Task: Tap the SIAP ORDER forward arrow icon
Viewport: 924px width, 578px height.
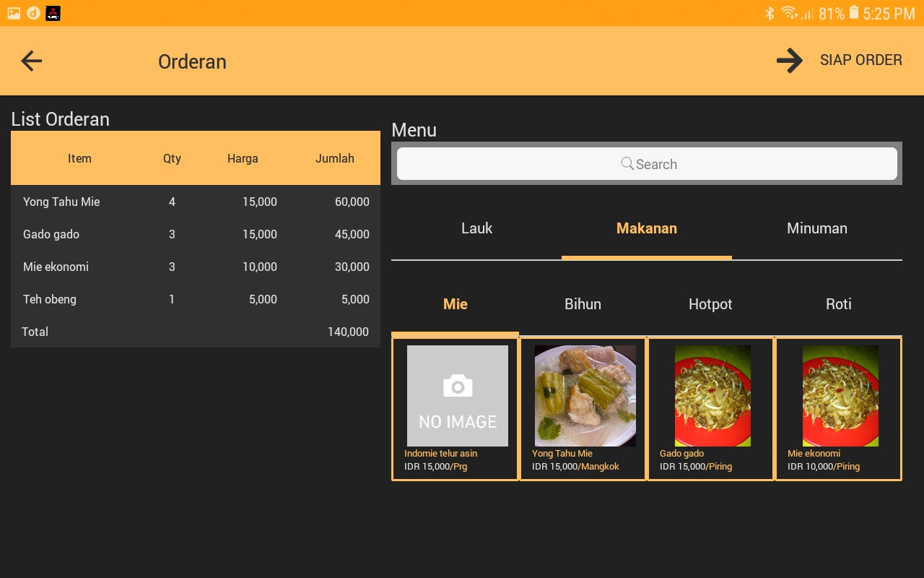Action: (x=790, y=61)
